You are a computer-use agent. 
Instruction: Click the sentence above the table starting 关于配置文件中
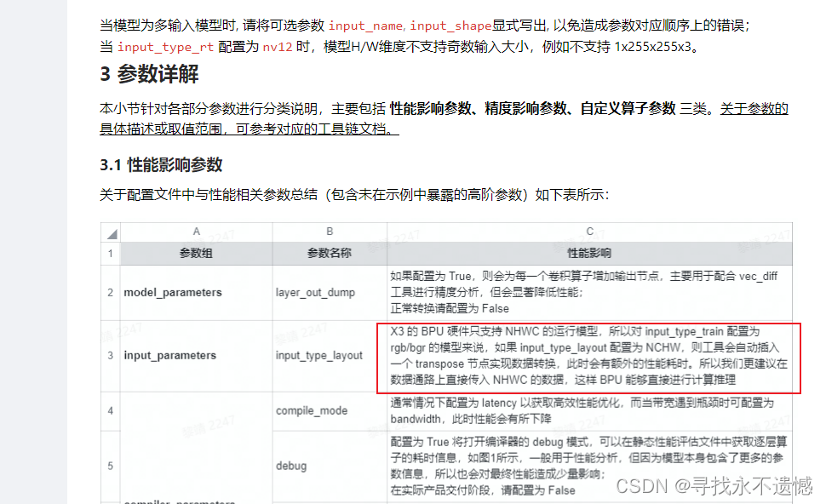tap(354, 195)
